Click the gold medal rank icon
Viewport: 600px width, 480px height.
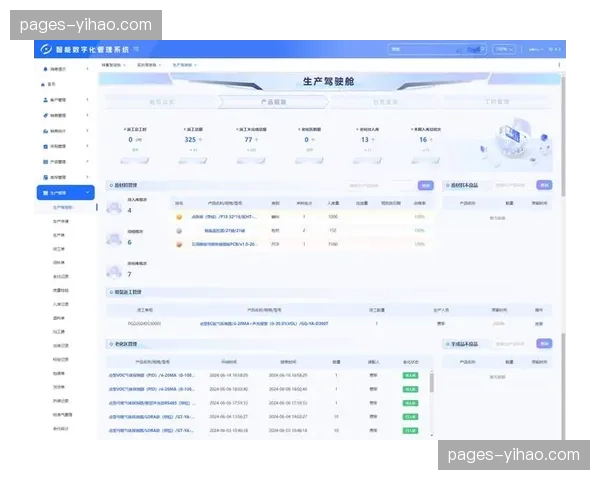pyautogui.click(x=179, y=217)
